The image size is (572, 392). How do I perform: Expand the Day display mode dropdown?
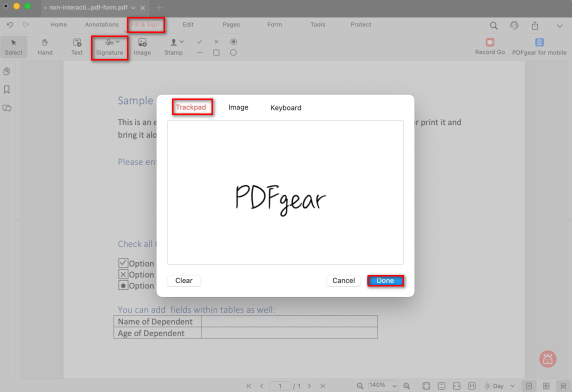[x=512, y=386]
